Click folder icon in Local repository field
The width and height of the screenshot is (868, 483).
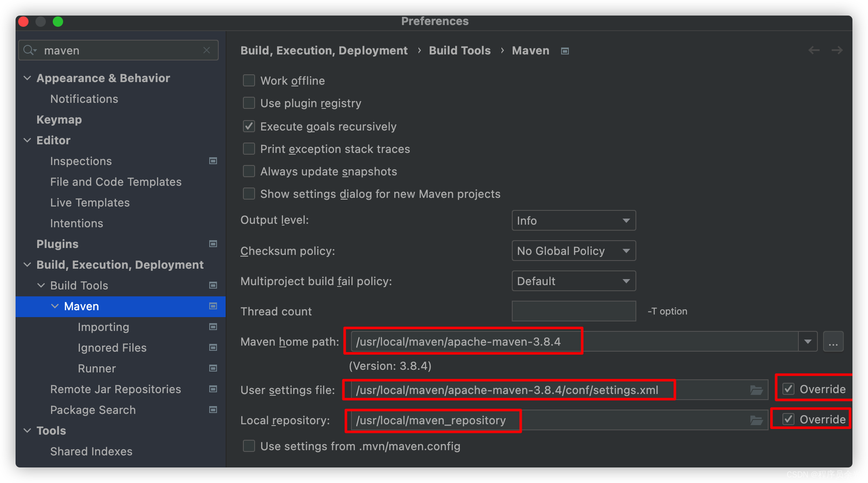pyautogui.click(x=756, y=420)
